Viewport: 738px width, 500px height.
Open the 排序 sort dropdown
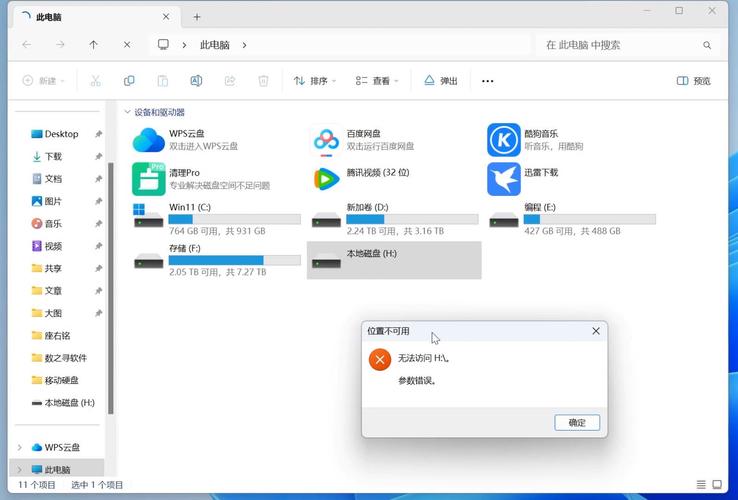(315, 81)
